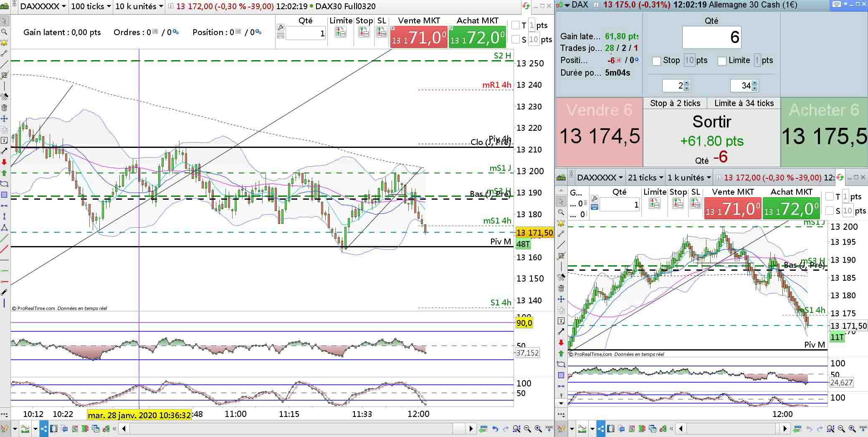Click the 90,0 indicator level label
This screenshot has width=868, height=437.
click(x=524, y=323)
